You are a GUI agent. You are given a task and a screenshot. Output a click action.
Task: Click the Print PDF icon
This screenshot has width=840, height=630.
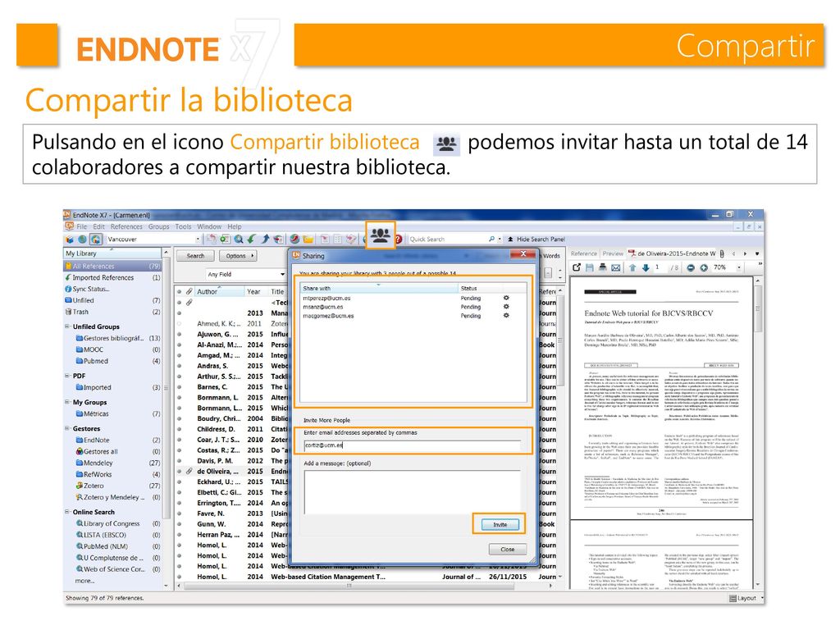[603, 267]
